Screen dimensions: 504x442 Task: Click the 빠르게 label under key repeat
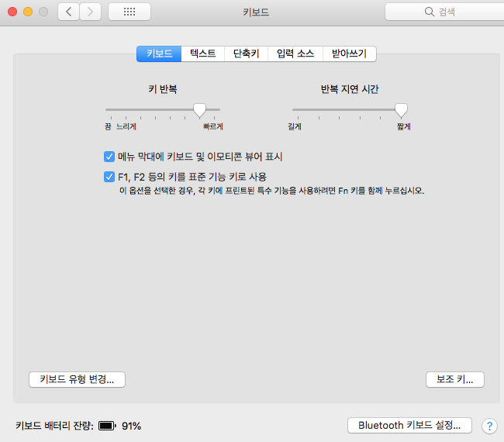click(x=213, y=126)
